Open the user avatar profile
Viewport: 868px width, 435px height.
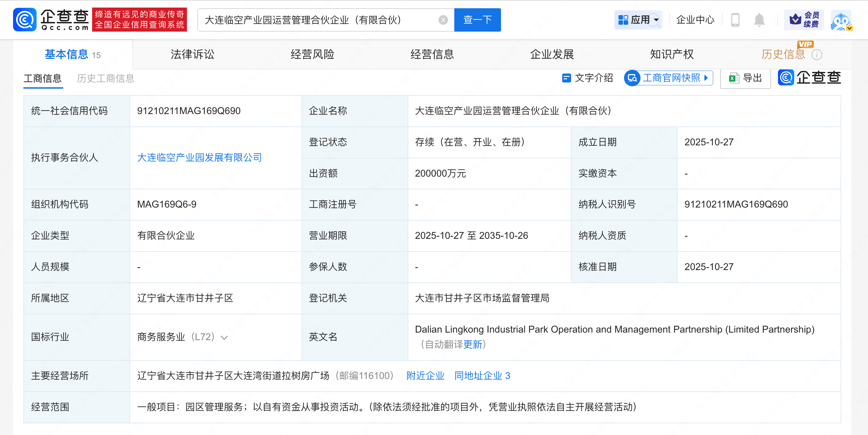click(x=841, y=21)
